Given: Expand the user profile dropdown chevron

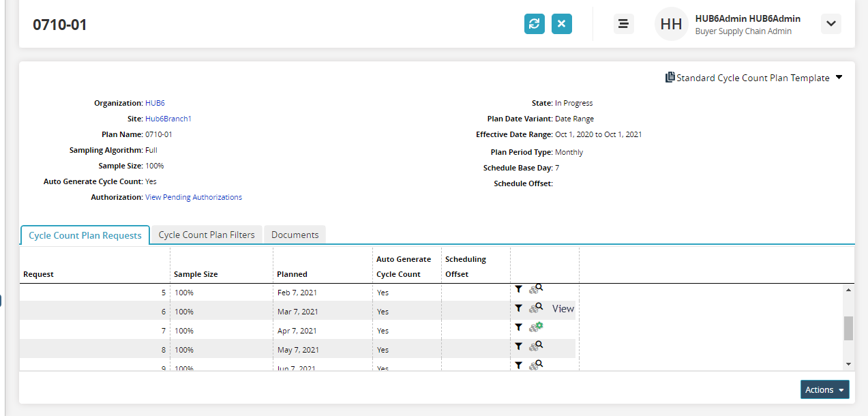Looking at the screenshot, I should coord(830,24).
